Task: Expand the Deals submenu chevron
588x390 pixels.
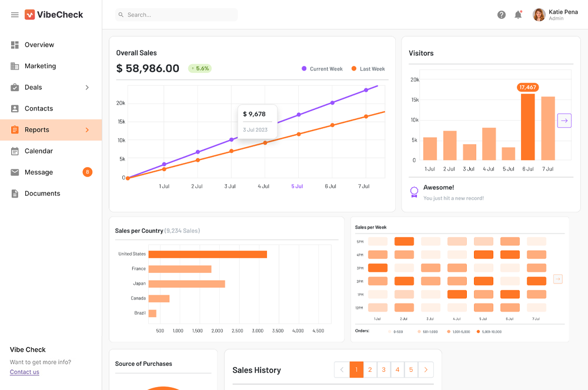Action: coord(87,88)
